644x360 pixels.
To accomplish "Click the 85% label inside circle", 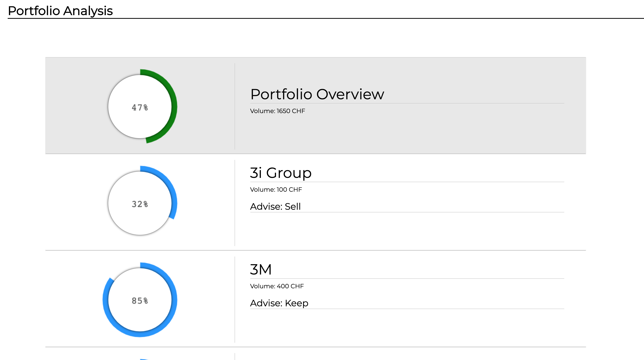I will (x=140, y=301).
